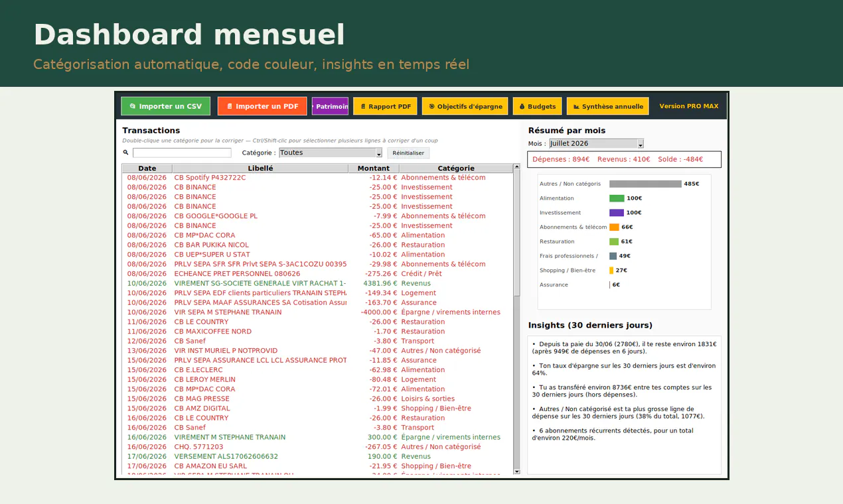The height and width of the screenshot is (504, 843).
Task: Click the Solde : -484€ summary text
Action: (x=680, y=159)
